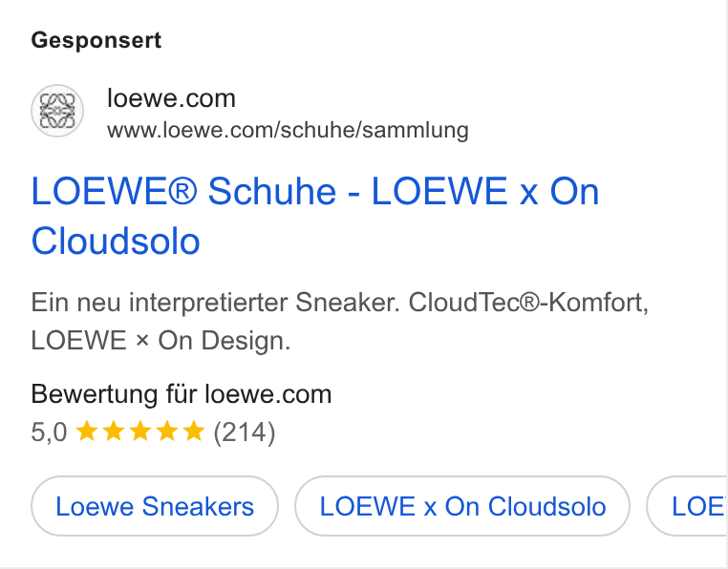Click the LOEWE × On Design text
This screenshot has height=569, width=728.
tap(161, 341)
